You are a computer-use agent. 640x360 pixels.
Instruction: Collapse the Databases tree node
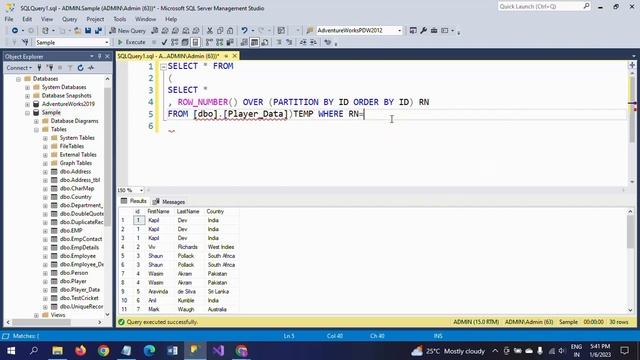coord(18,79)
